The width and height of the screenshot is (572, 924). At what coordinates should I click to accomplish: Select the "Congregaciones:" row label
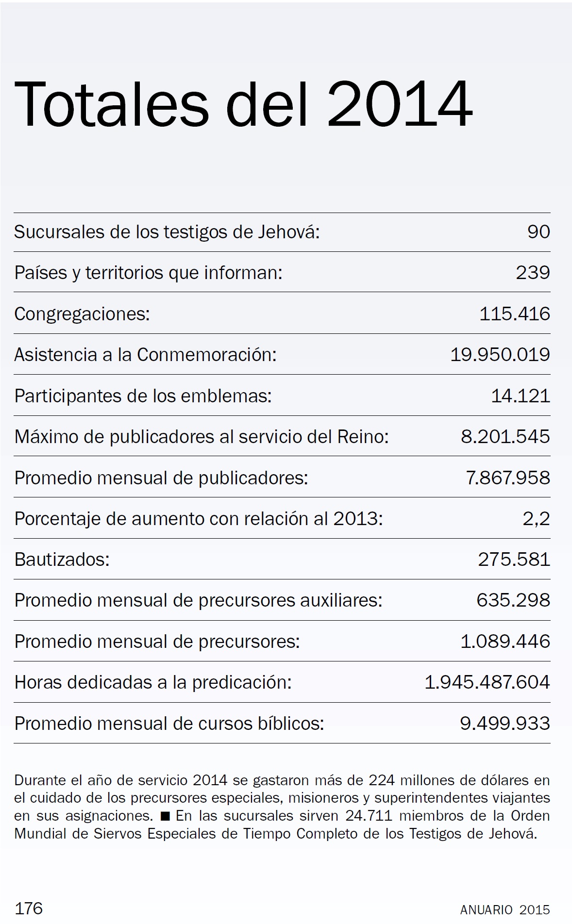click(x=82, y=314)
